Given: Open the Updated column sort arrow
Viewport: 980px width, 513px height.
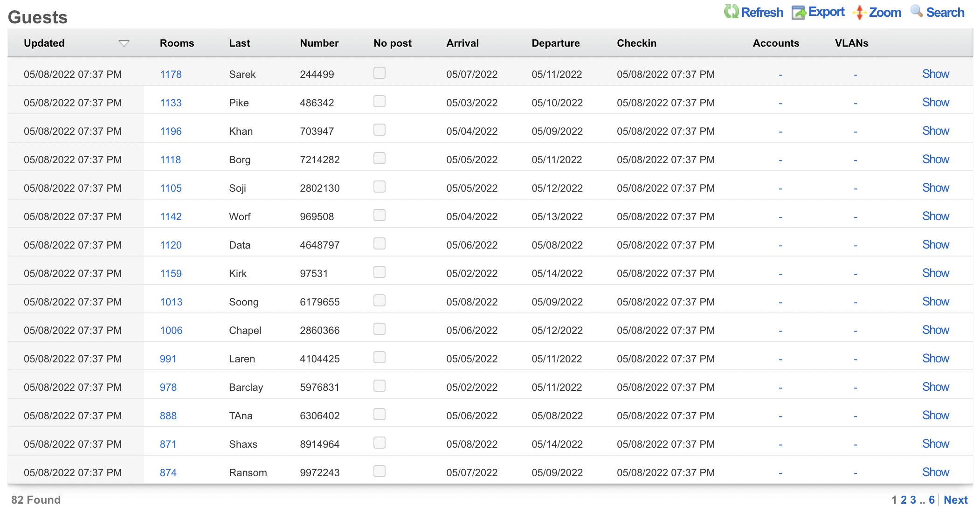Looking at the screenshot, I should [124, 43].
